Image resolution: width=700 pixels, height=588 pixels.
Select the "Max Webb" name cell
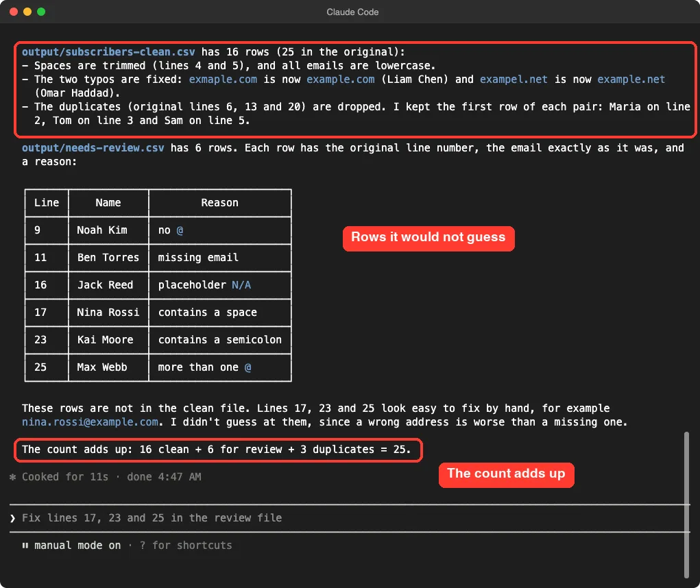(108, 367)
